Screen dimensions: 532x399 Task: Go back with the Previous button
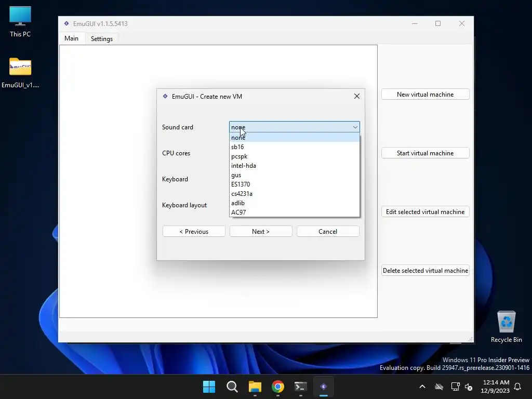point(194,231)
